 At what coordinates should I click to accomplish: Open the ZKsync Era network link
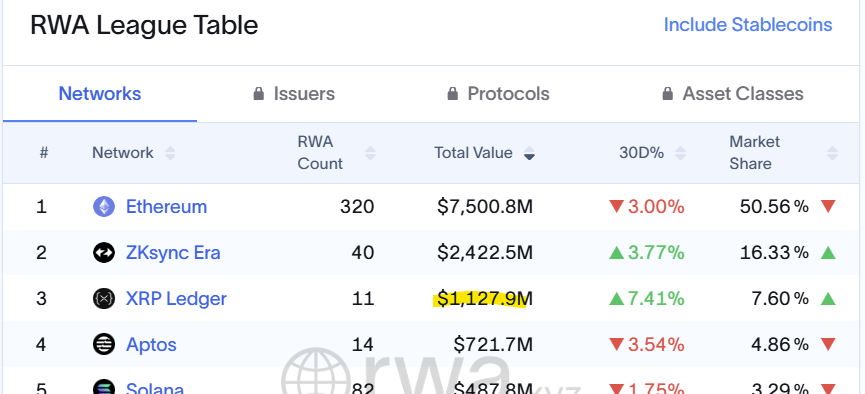click(173, 253)
